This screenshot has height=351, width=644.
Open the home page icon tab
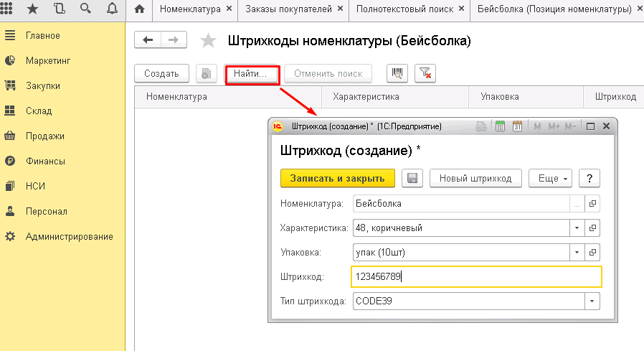[139, 9]
